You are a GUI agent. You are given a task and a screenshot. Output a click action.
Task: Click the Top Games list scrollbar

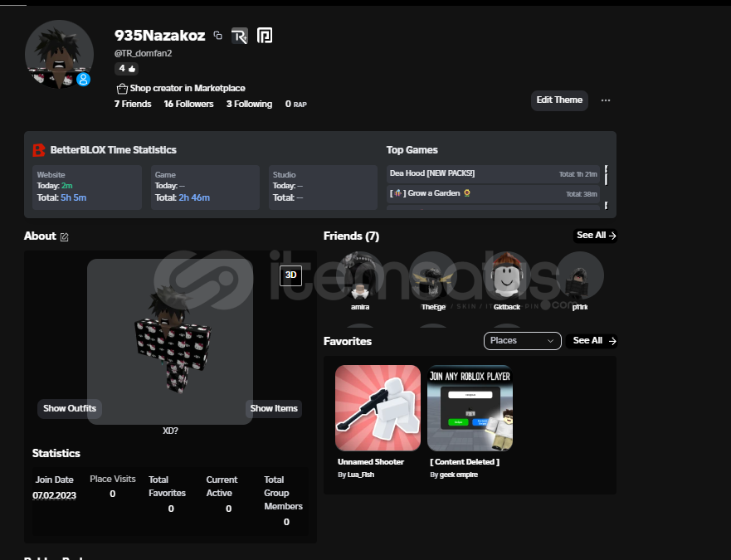click(606, 187)
